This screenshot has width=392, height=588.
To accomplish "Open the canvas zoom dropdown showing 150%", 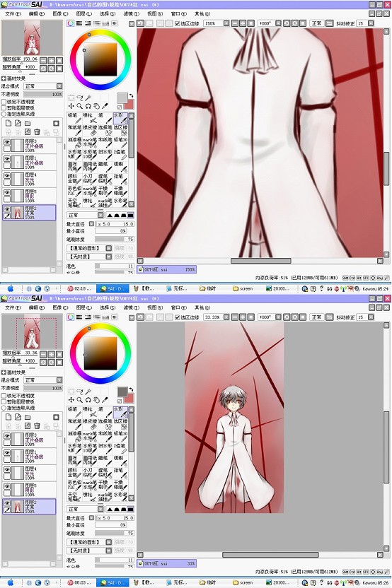I will pos(226,23).
